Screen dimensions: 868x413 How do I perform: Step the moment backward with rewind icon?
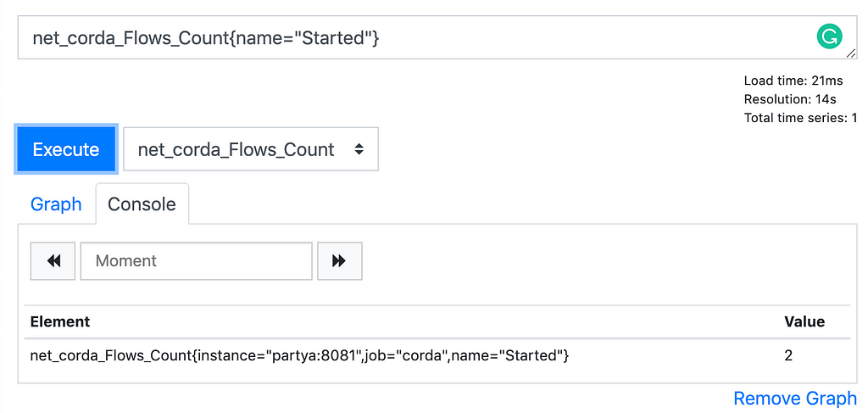coord(53,260)
